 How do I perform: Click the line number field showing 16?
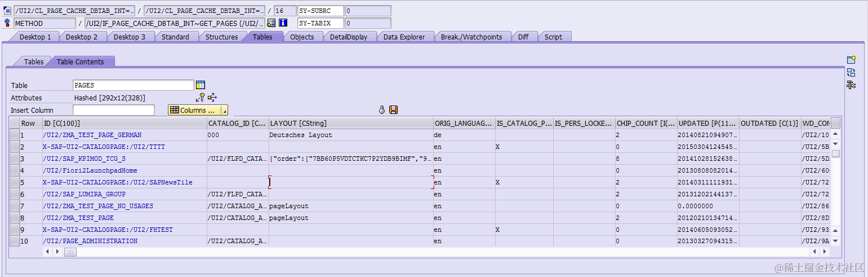coord(284,11)
